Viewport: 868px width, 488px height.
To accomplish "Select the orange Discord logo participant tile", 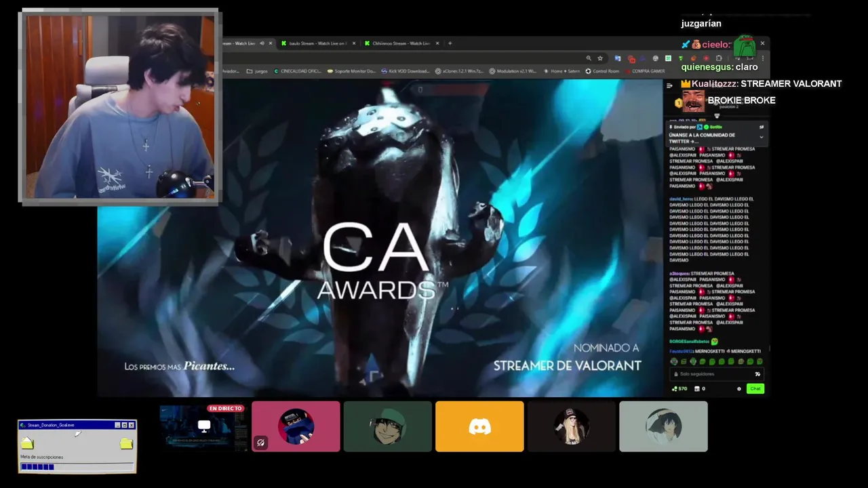I will click(479, 426).
